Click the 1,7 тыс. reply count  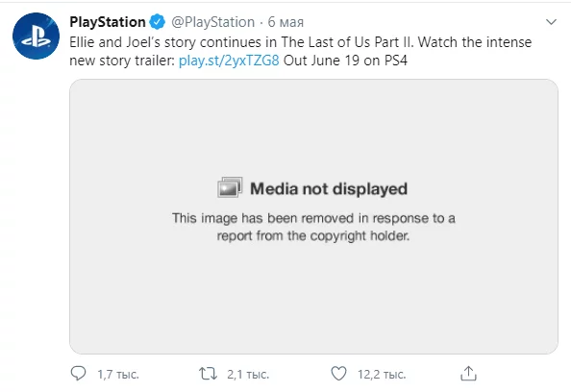pyautogui.click(x=118, y=375)
